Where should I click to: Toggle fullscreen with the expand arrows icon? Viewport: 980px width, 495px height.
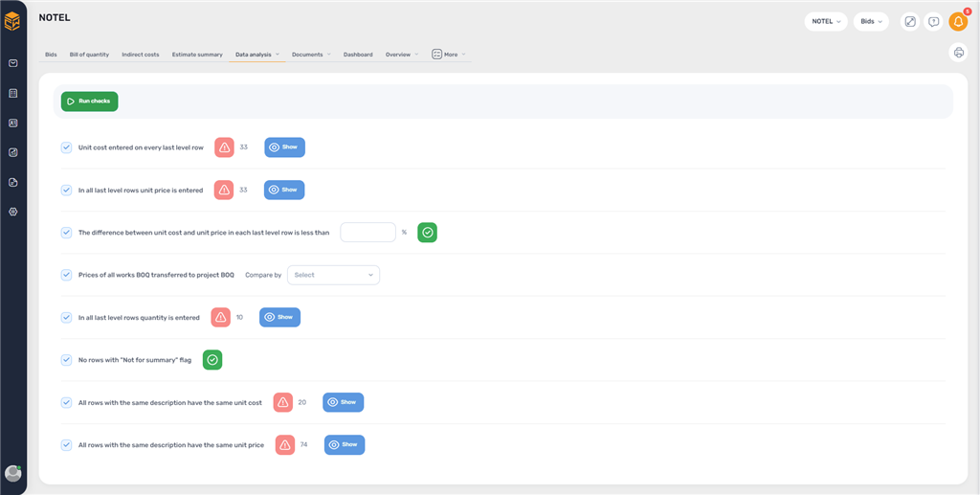pos(910,22)
